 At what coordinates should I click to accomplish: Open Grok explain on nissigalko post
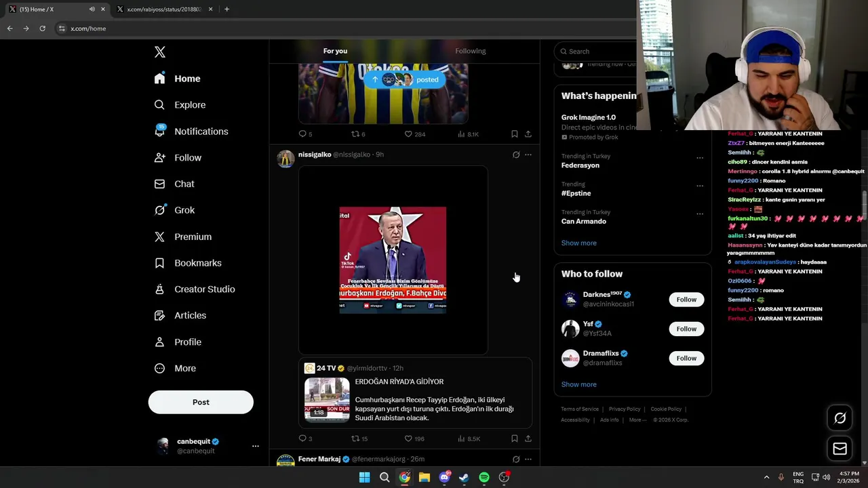pos(516,155)
